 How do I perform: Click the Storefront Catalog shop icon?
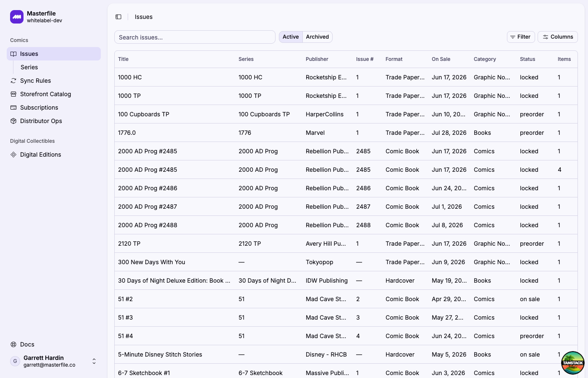tap(13, 94)
